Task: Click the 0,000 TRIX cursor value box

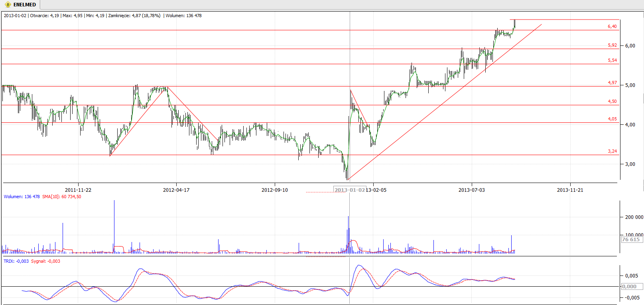Action: point(632,286)
